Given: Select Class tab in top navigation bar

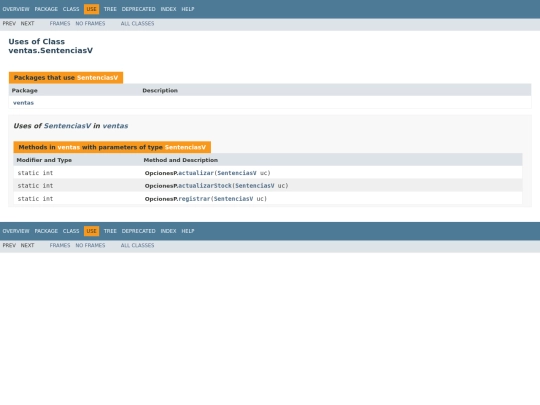Looking at the screenshot, I should [71, 9].
